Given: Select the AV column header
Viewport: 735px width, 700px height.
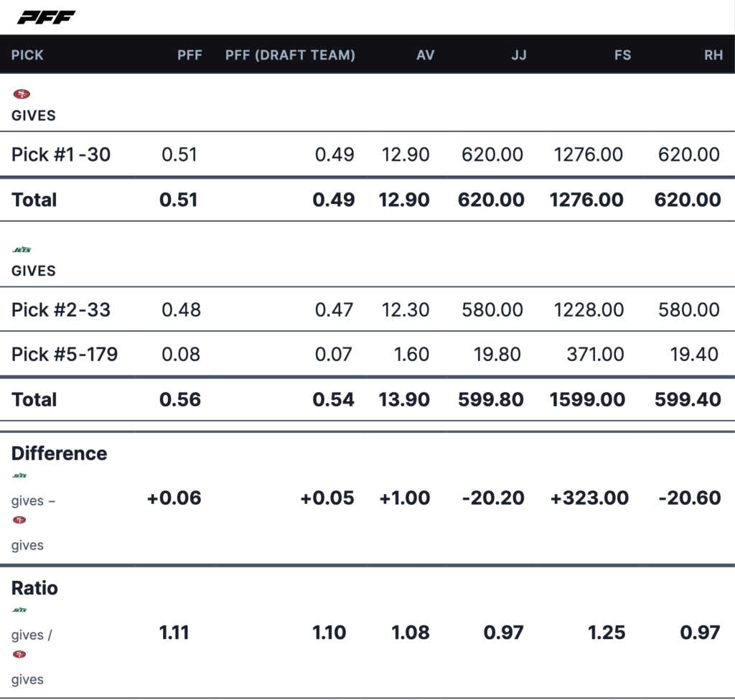Looking at the screenshot, I should pos(426,55).
